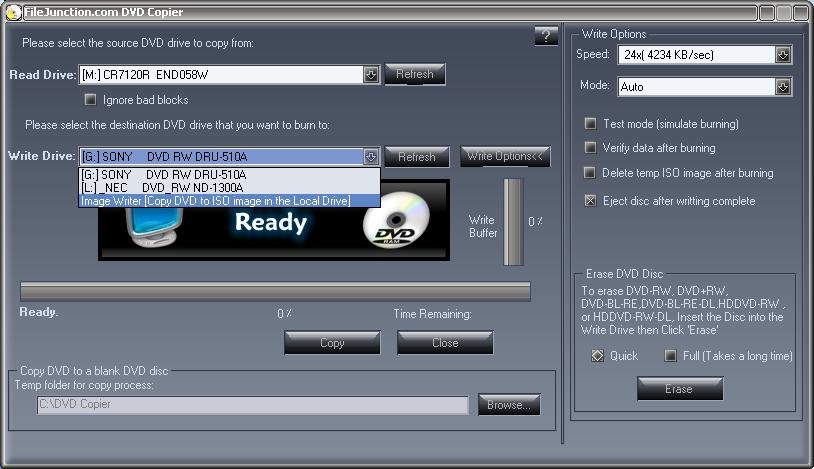Click the Close button
The width and height of the screenshot is (814, 469).
(x=445, y=343)
